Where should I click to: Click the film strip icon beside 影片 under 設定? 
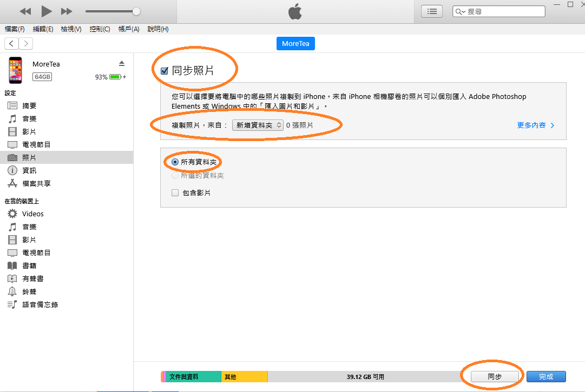click(x=12, y=131)
